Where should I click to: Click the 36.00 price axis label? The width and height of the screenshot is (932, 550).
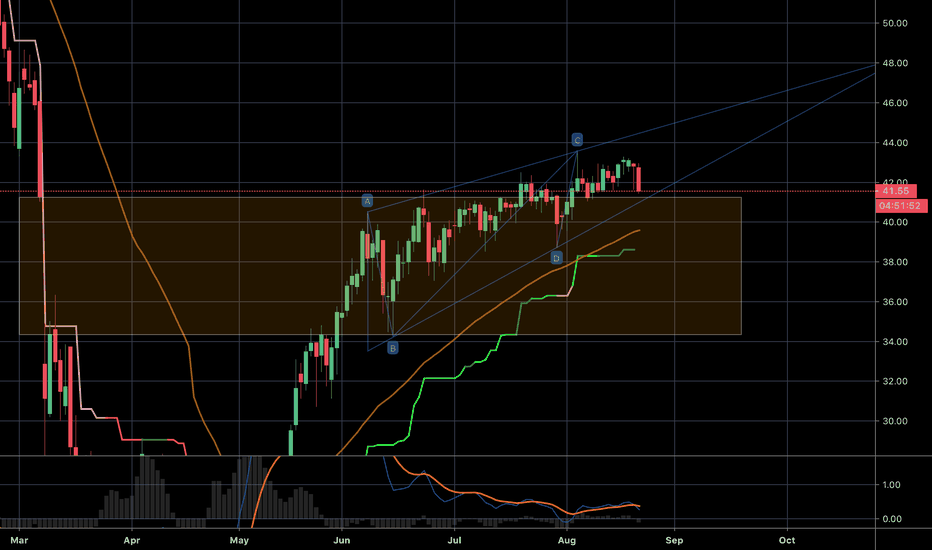tap(895, 302)
